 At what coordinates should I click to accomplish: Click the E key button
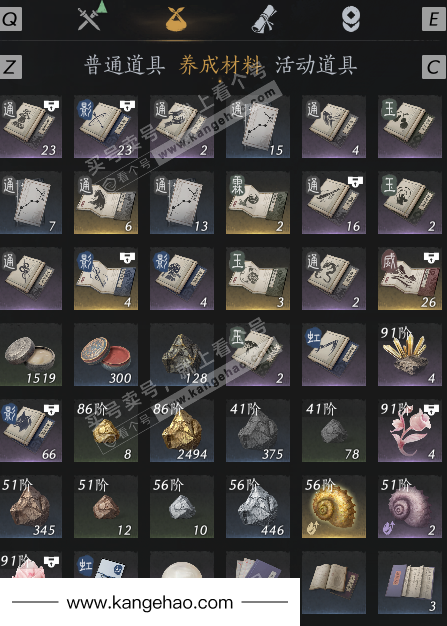pos(433,19)
